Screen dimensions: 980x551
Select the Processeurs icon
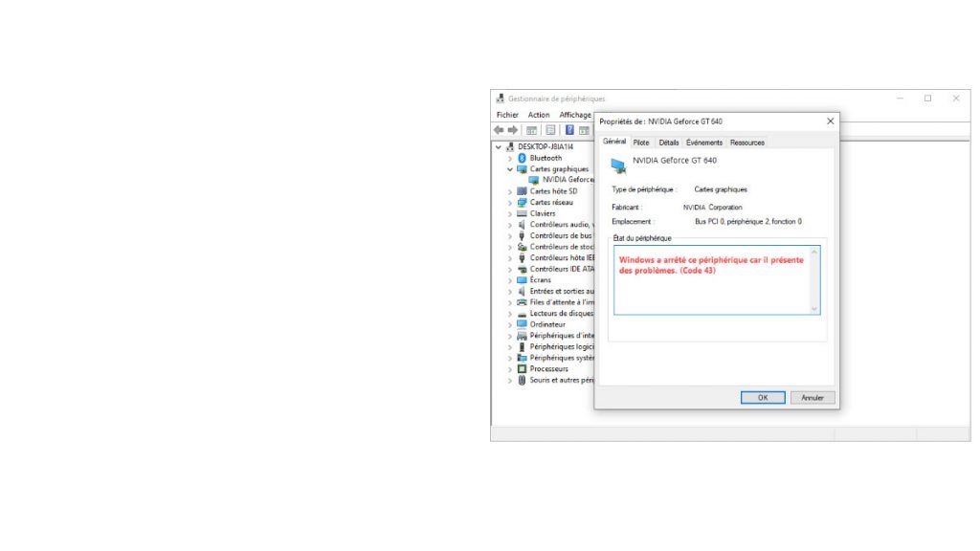click(x=523, y=368)
